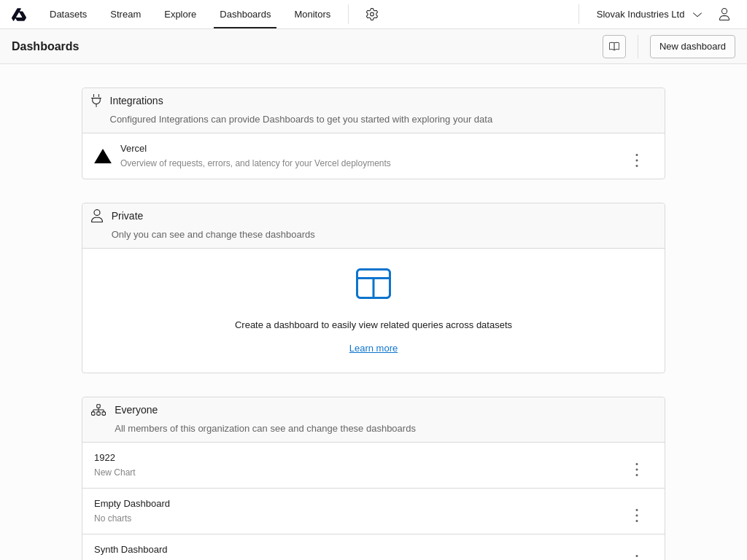
Task: Click the New dashboard button
Action: (x=692, y=47)
